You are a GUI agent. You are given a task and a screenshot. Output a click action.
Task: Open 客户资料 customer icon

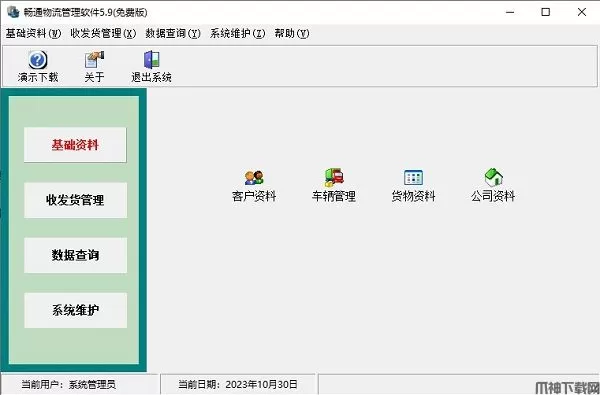click(x=254, y=178)
